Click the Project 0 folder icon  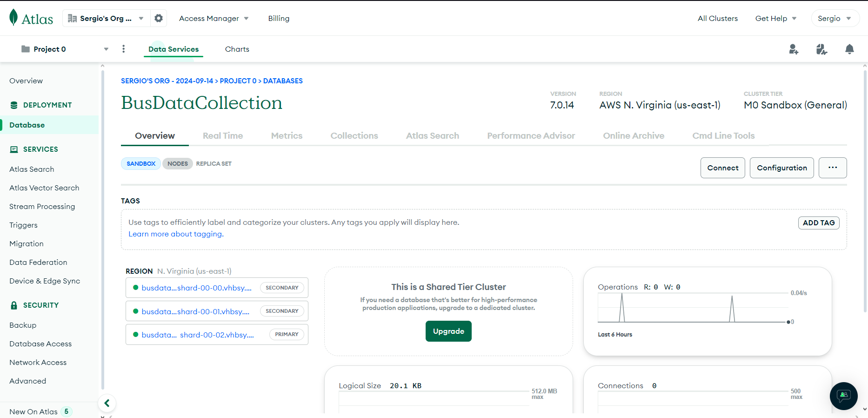pyautogui.click(x=26, y=49)
